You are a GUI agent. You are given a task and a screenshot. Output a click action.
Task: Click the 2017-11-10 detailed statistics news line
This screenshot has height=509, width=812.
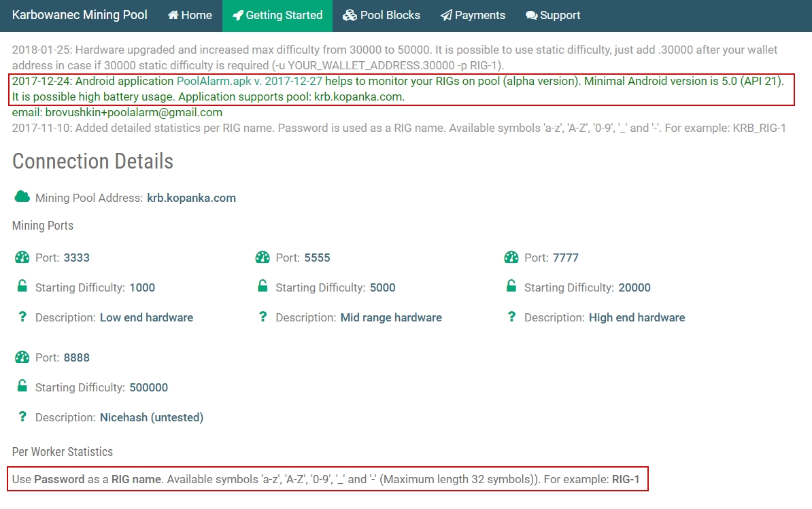(x=399, y=128)
